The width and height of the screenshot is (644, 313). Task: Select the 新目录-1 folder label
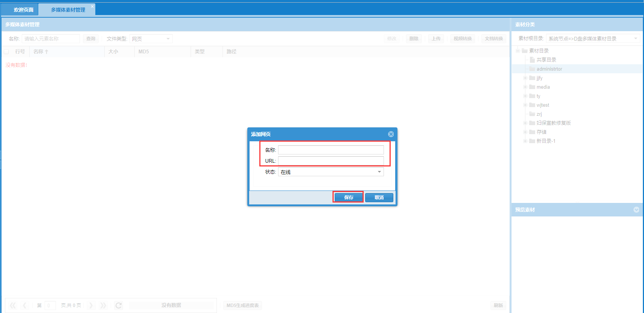click(x=546, y=141)
